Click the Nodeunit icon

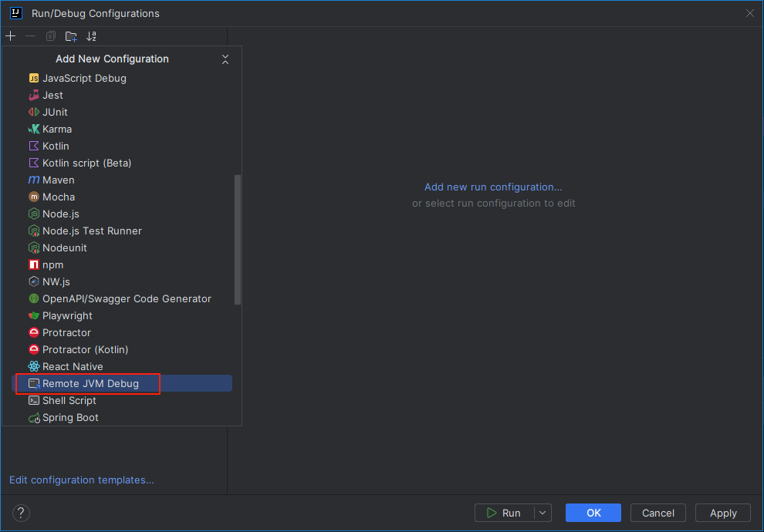click(x=34, y=247)
